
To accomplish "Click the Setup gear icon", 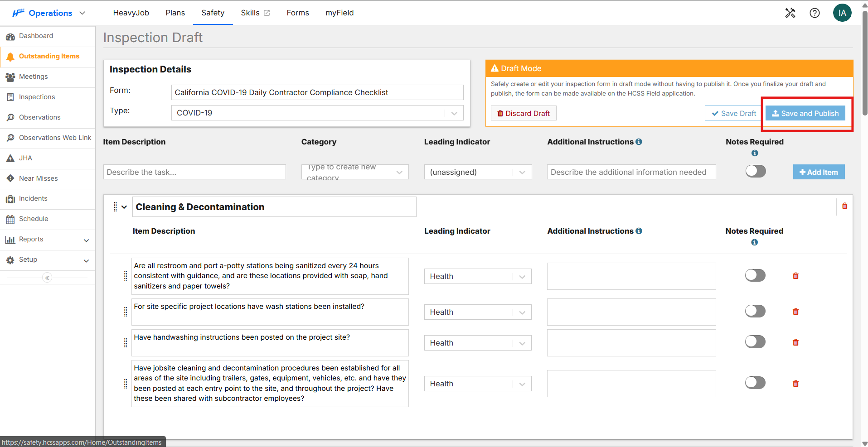I will point(10,260).
